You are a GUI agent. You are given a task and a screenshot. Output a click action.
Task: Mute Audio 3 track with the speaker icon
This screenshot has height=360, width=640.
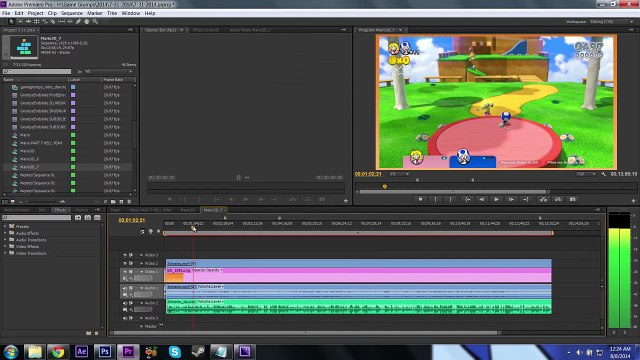click(125, 318)
